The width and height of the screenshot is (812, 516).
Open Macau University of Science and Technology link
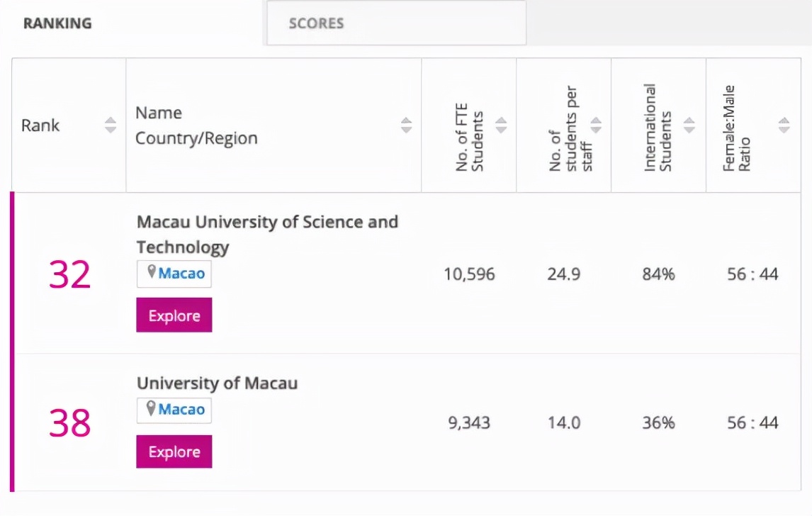point(267,222)
